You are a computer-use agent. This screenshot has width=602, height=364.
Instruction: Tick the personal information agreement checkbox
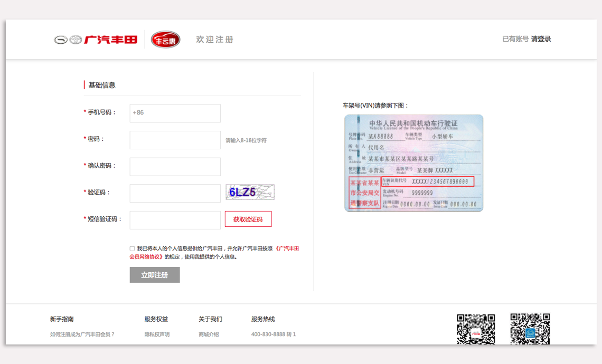click(x=132, y=248)
